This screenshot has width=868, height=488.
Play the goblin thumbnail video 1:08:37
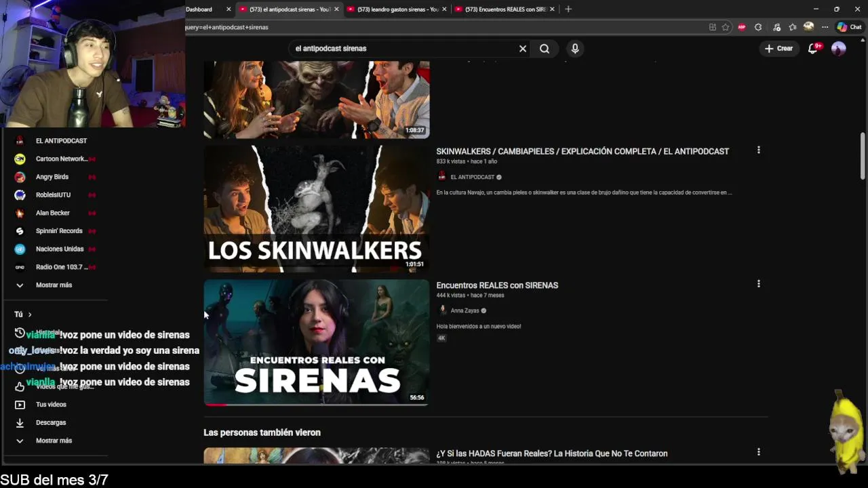coord(317,100)
